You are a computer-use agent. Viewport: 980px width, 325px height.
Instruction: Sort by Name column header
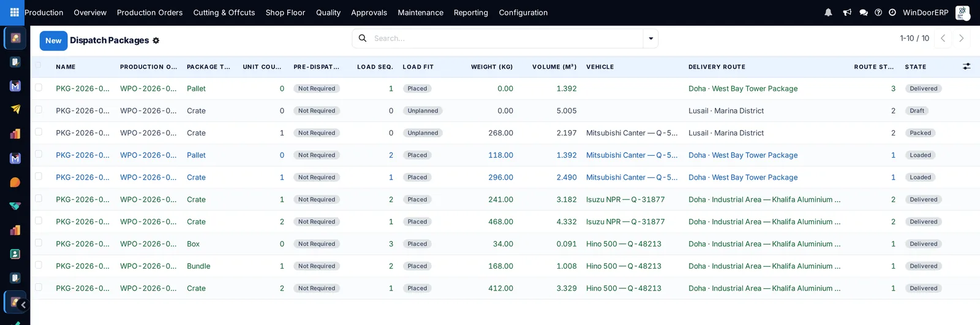click(66, 67)
